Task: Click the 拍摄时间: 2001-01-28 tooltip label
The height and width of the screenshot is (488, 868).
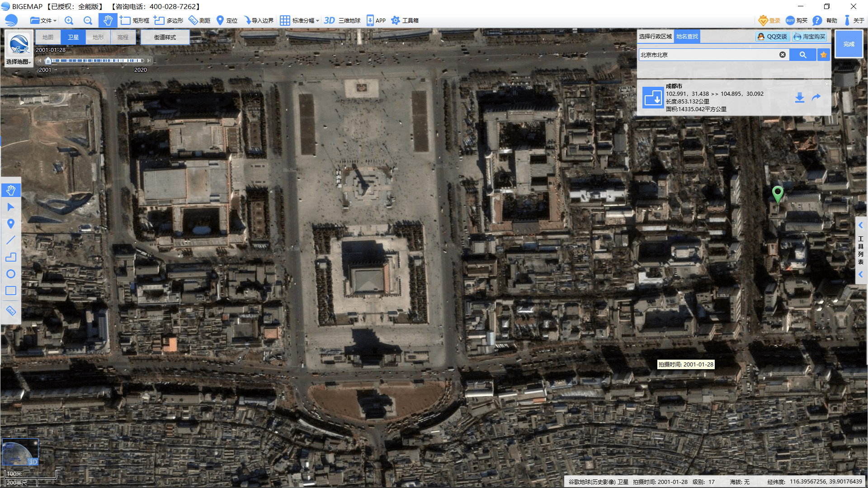Action: (686, 364)
